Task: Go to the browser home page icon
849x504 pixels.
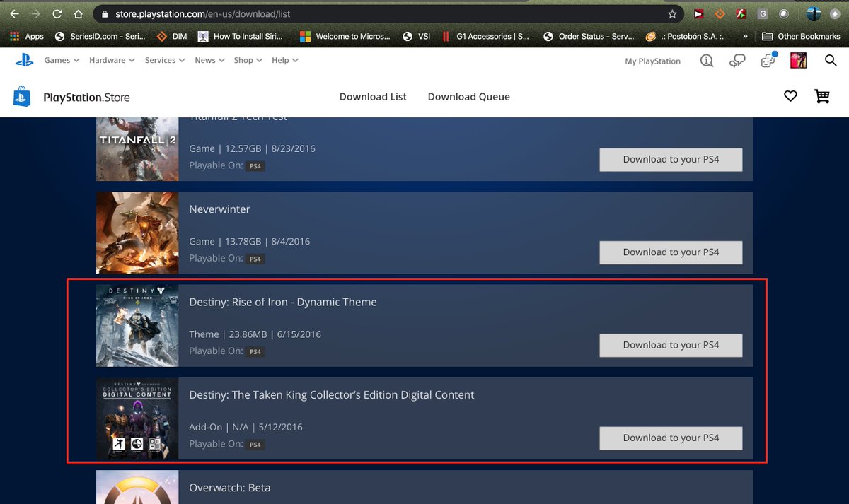Action: (79, 13)
